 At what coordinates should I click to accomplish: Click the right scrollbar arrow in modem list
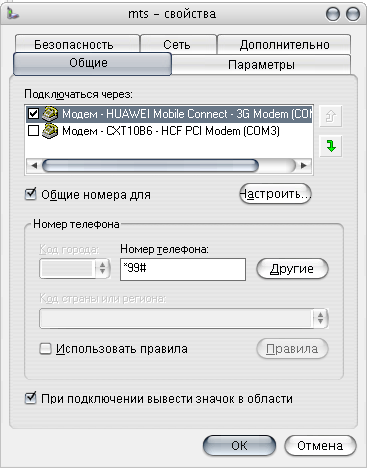click(x=304, y=166)
